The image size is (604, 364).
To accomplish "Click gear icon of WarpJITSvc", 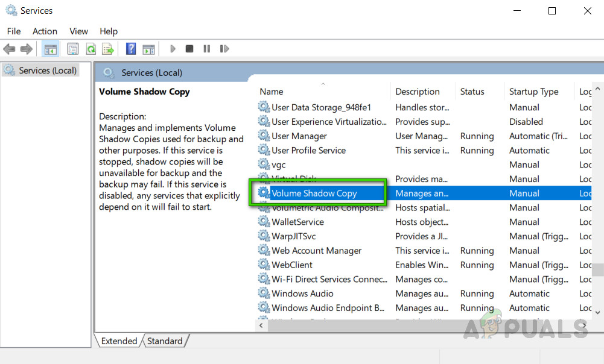I will click(x=264, y=236).
